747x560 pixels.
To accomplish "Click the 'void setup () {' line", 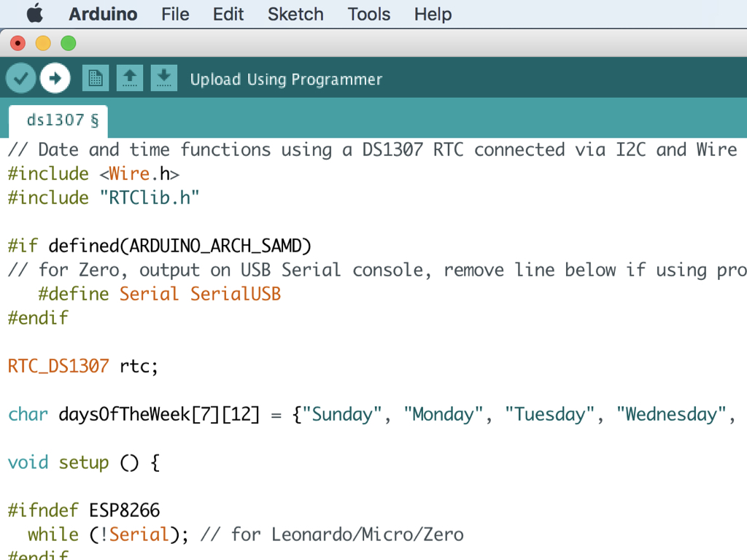I will (84, 462).
